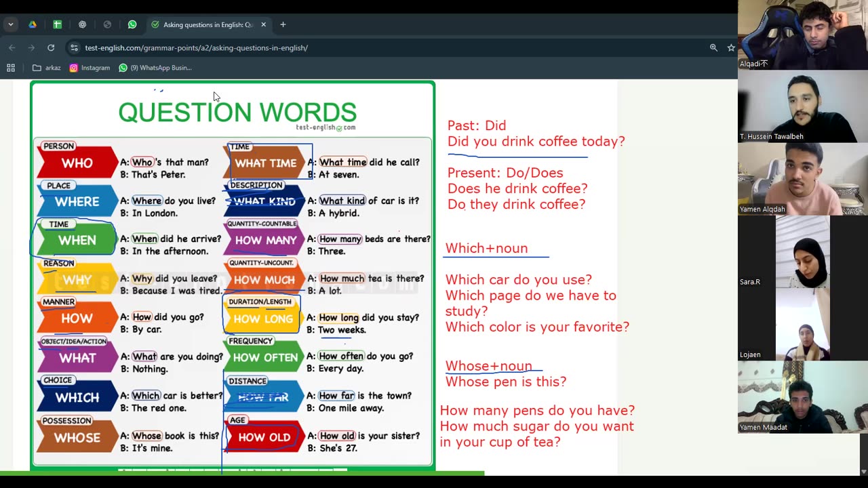Click 'Does he drink coffee?' text
Screen dimensions: 868x488
517,188
